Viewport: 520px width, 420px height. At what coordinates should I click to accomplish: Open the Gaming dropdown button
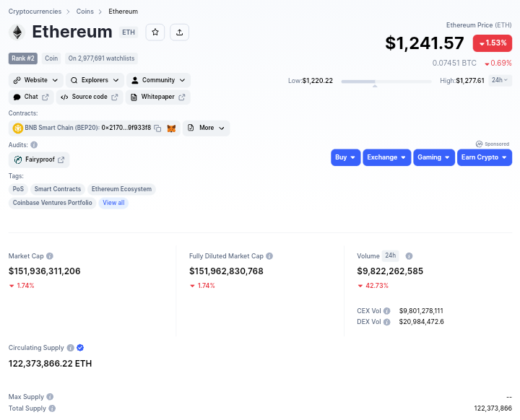(434, 157)
